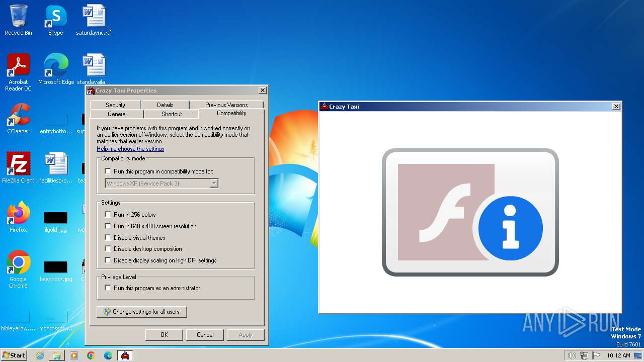Screen dimensions: 644x362
Task: Open Action Center flag tray icon
Action: [x=596, y=355]
